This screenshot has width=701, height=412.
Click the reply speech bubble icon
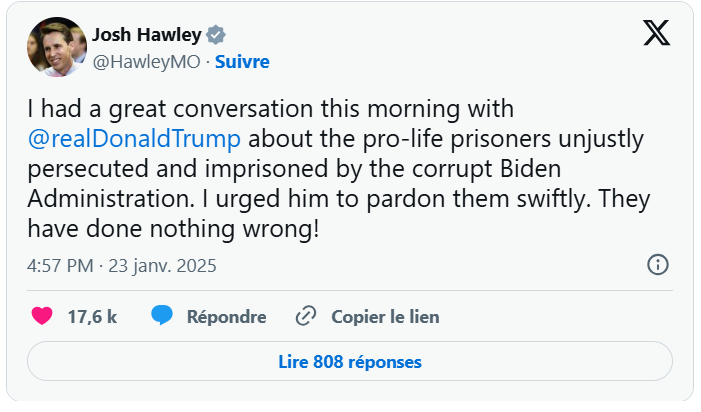click(x=163, y=317)
